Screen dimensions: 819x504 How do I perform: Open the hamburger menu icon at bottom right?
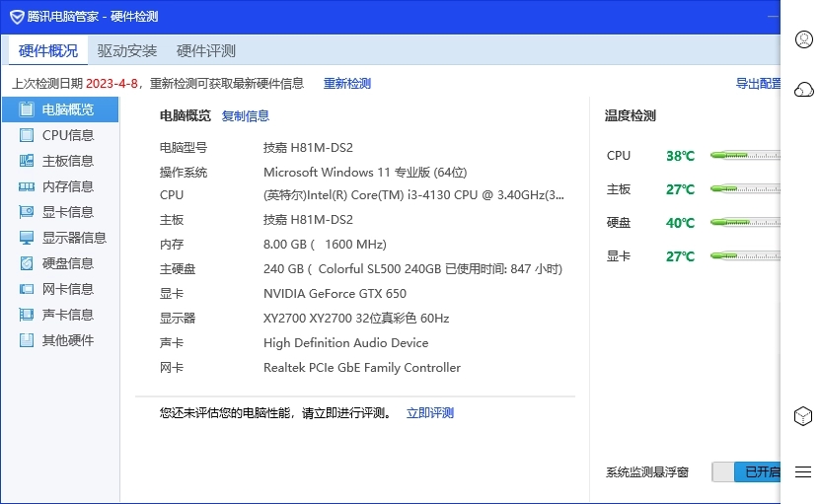pyautogui.click(x=803, y=471)
